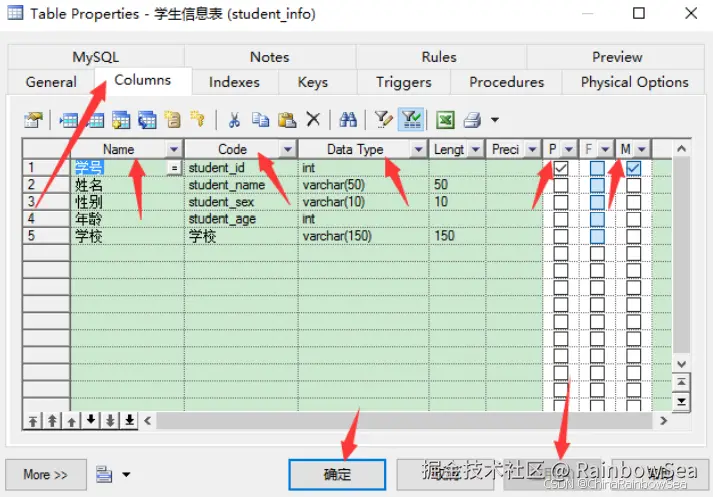The image size is (713, 497).
Task: Select the student_name code cell
Action: click(241, 185)
